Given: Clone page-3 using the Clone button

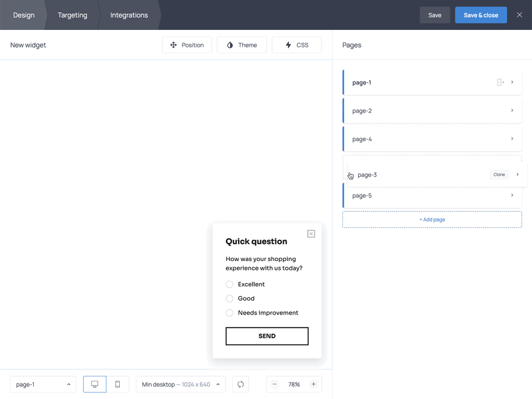Looking at the screenshot, I should 499,174.
